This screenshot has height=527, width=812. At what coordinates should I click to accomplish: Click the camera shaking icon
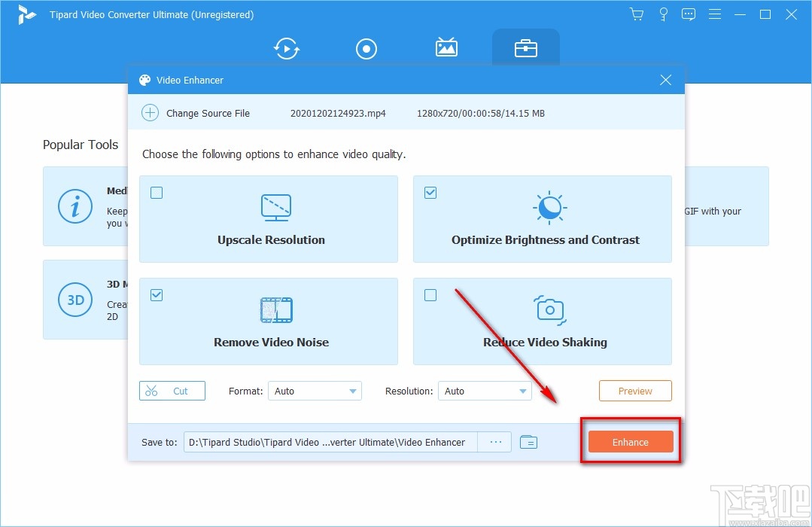pos(549,310)
